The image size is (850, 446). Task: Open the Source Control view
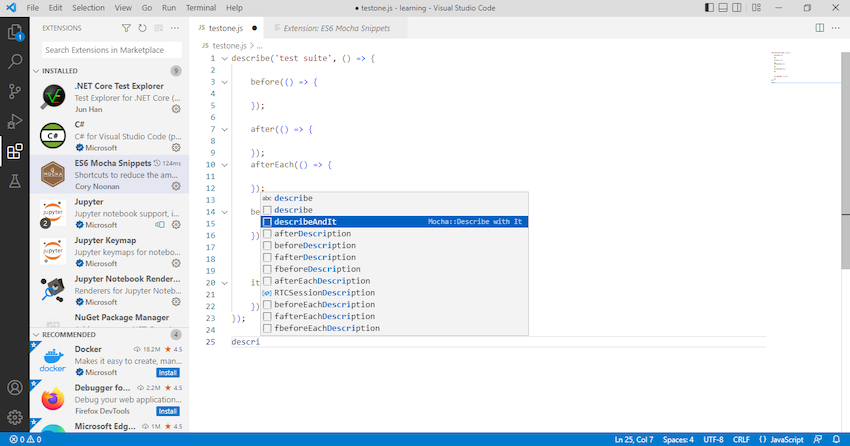(x=15, y=91)
